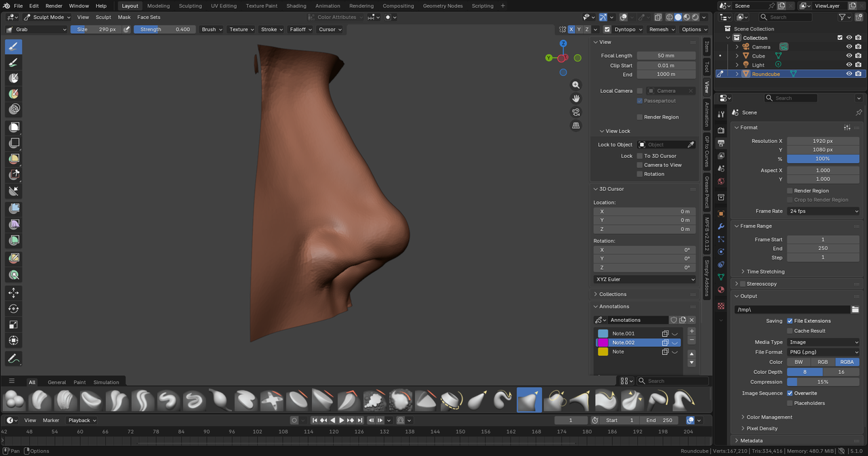Select the Scale tool
Screen dimensions: 868x456
[x=14, y=325]
